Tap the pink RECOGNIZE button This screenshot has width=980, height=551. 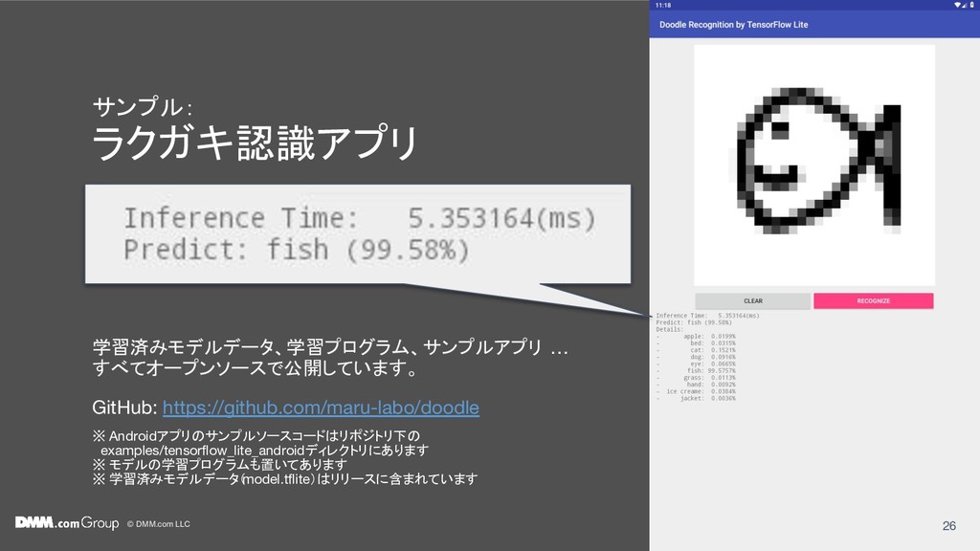pos(873,301)
